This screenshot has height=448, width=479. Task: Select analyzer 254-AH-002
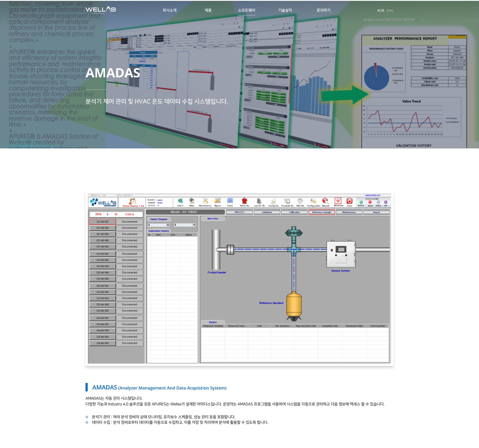click(x=103, y=324)
